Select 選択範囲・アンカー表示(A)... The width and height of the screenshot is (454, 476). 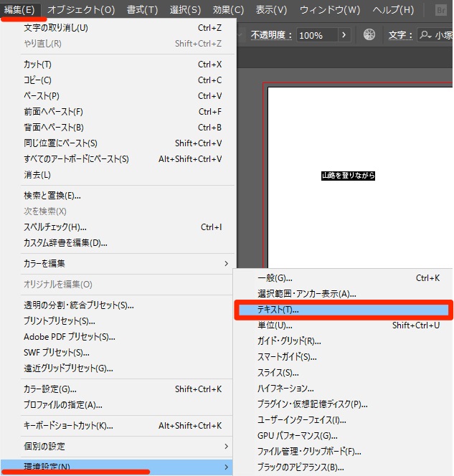click(x=343, y=294)
